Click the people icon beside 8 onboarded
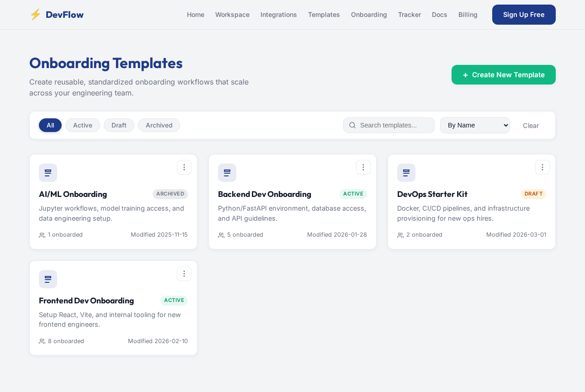The image size is (585, 392). pos(42,341)
